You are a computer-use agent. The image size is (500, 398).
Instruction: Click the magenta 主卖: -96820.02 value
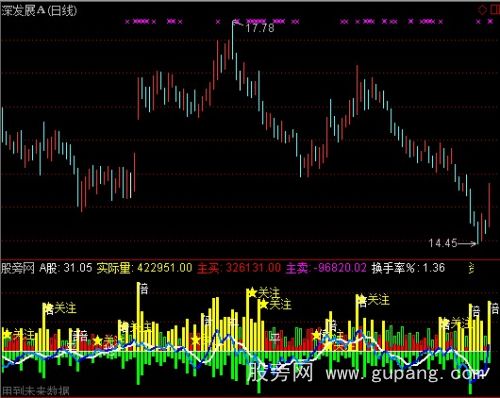coord(326,268)
